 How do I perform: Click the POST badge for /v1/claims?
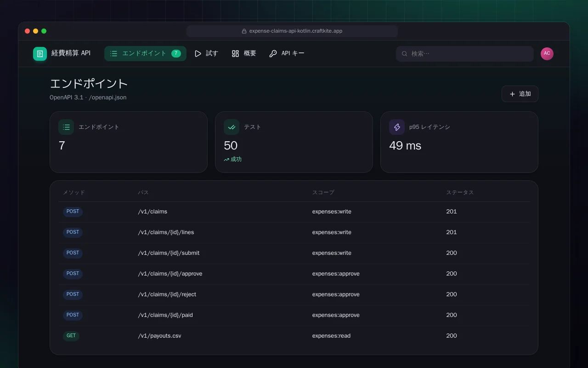click(x=73, y=212)
